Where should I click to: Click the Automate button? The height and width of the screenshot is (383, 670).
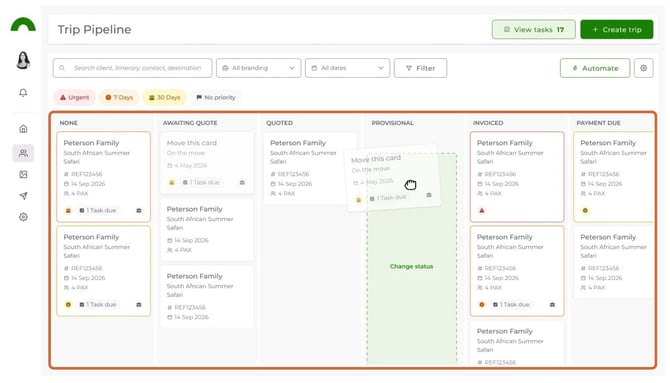595,68
